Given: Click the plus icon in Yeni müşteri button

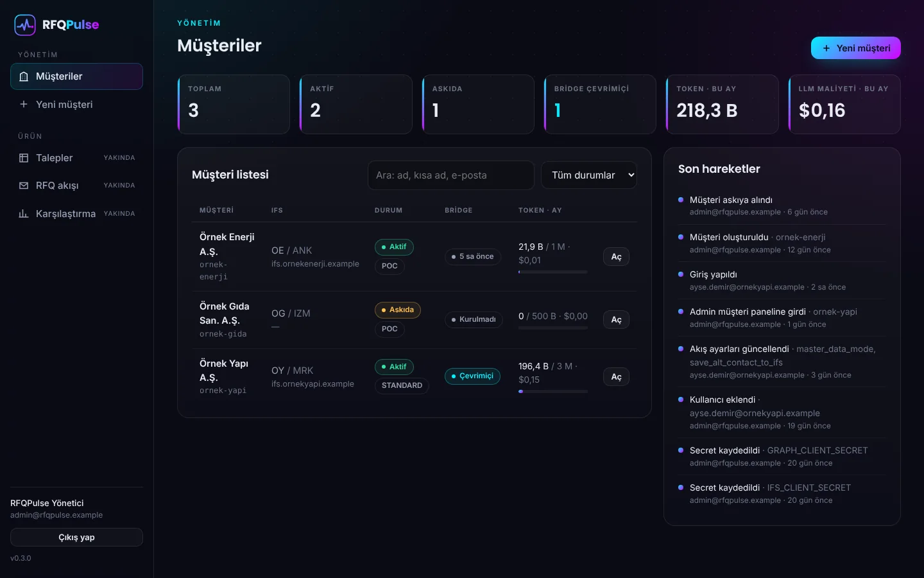Looking at the screenshot, I should point(826,48).
